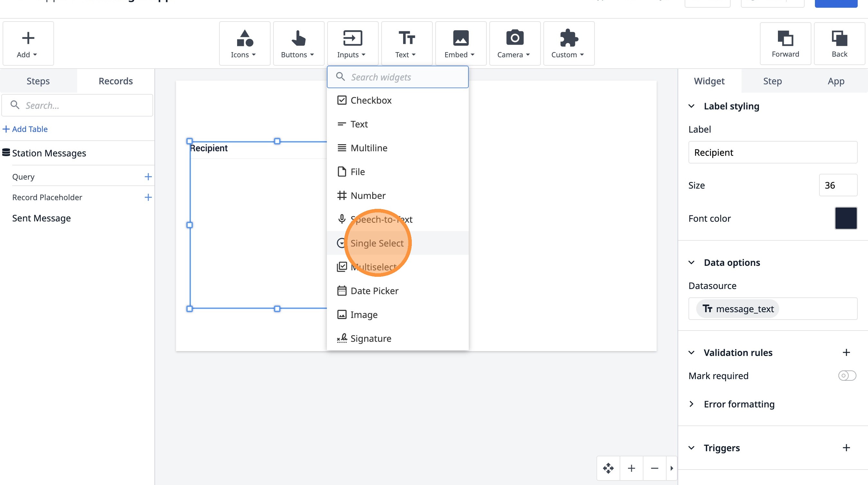This screenshot has height=485, width=868.
Task: Select Date Picker input widget
Action: point(374,291)
